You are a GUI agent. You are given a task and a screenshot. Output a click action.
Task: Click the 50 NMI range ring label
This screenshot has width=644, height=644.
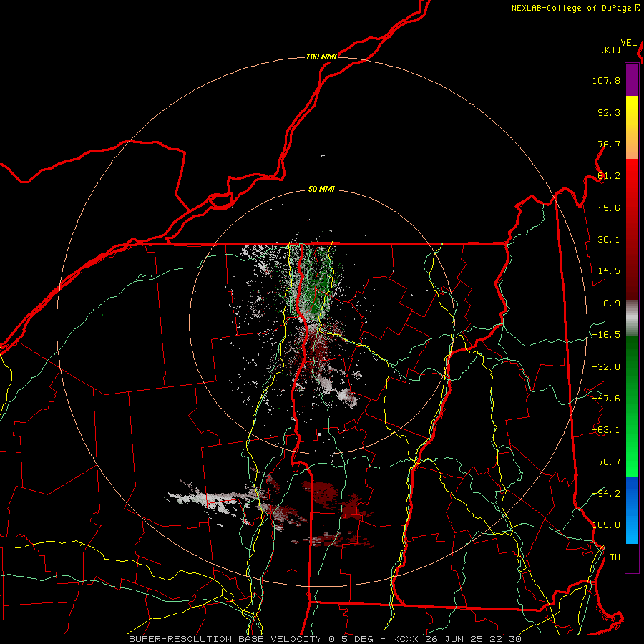[x=321, y=190]
